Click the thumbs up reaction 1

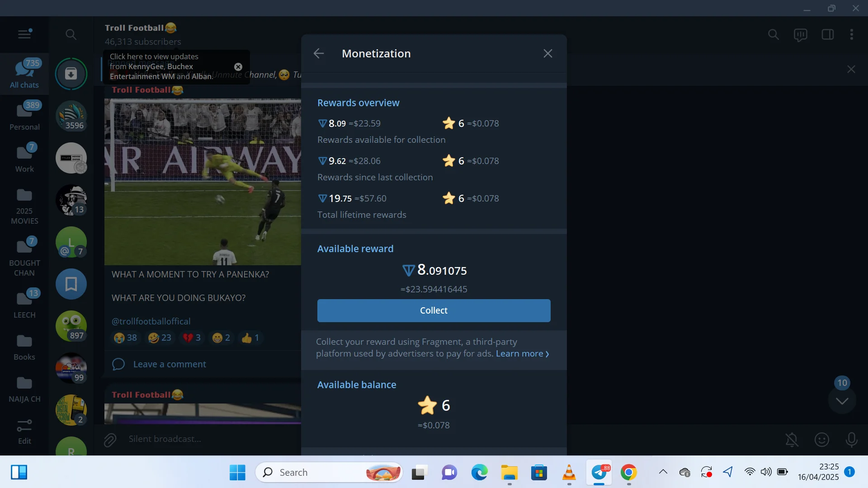(250, 338)
